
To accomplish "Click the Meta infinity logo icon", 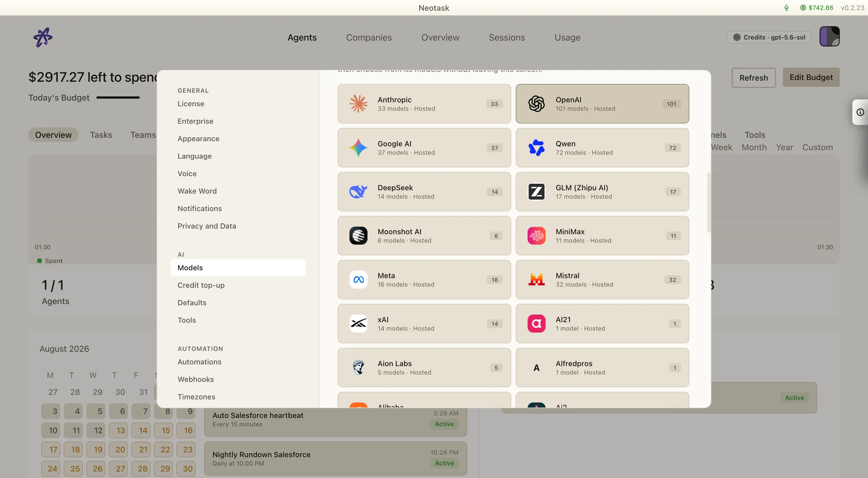I will (358, 279).
